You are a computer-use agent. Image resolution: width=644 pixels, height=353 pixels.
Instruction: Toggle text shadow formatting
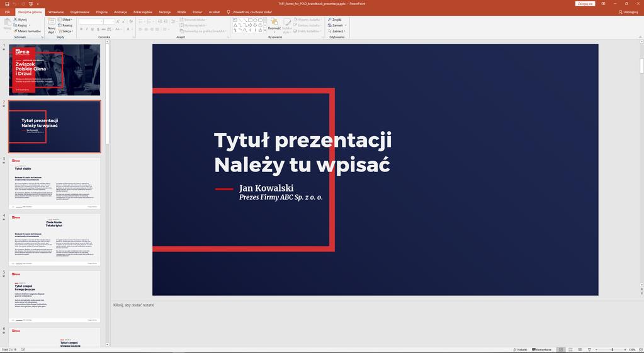98,29
